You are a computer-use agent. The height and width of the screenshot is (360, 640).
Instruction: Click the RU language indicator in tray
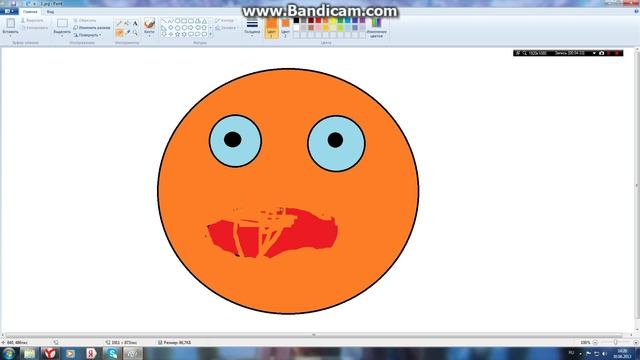[x=571, y=353]
